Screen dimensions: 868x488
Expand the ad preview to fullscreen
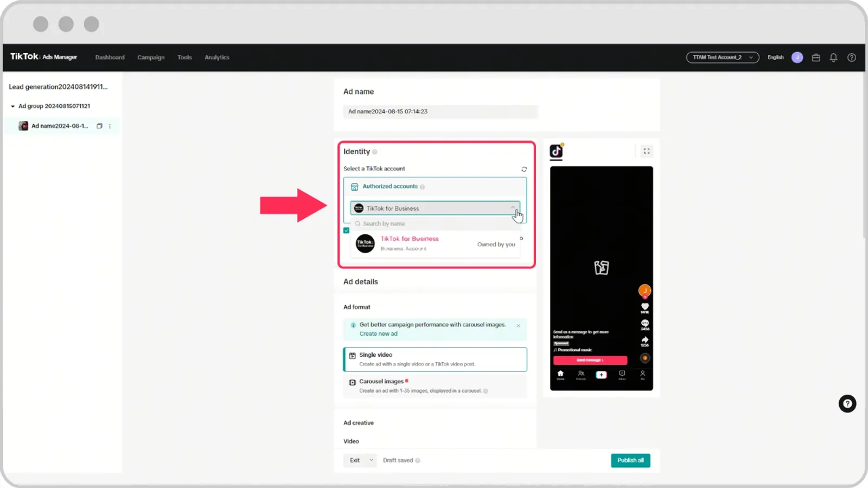click(647, 151)
